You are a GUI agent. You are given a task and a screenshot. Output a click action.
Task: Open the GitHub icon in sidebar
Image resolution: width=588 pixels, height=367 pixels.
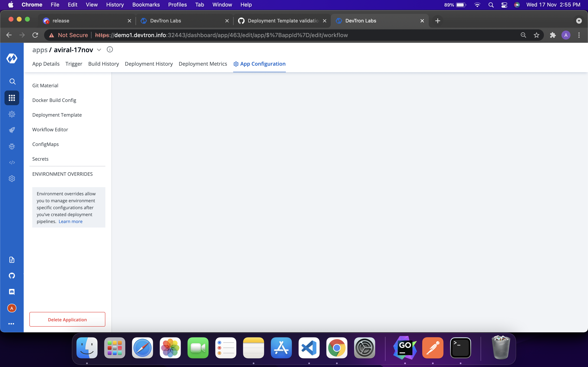12,276
